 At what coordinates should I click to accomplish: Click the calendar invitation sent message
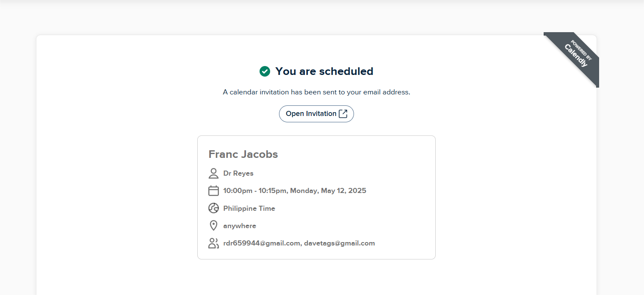pyautogui.click(x=316, y=92)
